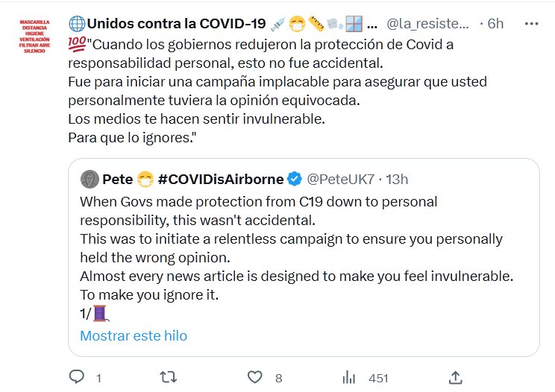Open view analytics bar chart icon
Viewport: 555px width, 392px height.
pyautogui.click(x=348, y=377)
